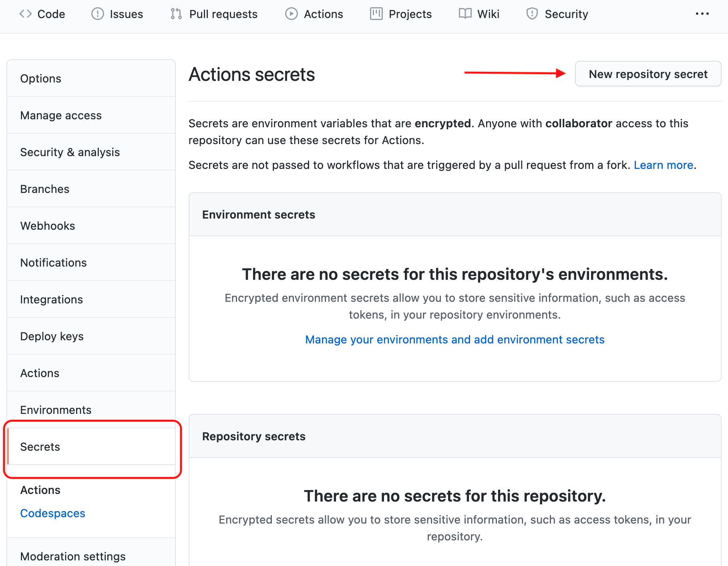Image resolution: width=728 pixels, height=566 pixels.
Task: Select Environments in the sidebar
Action: coord(56,410)
